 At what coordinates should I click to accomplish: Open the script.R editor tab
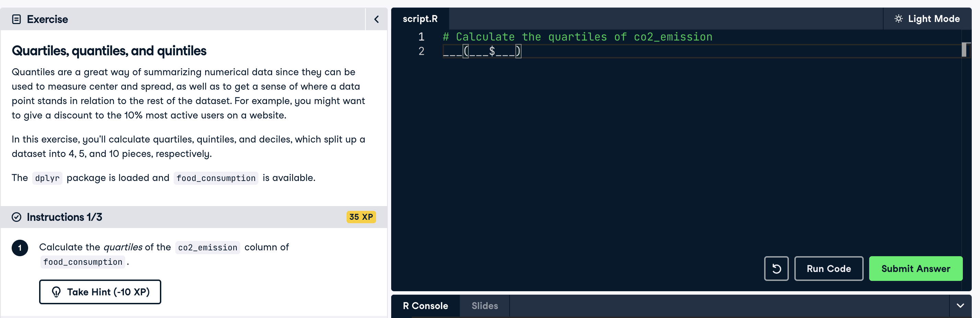tap(420, 19)
